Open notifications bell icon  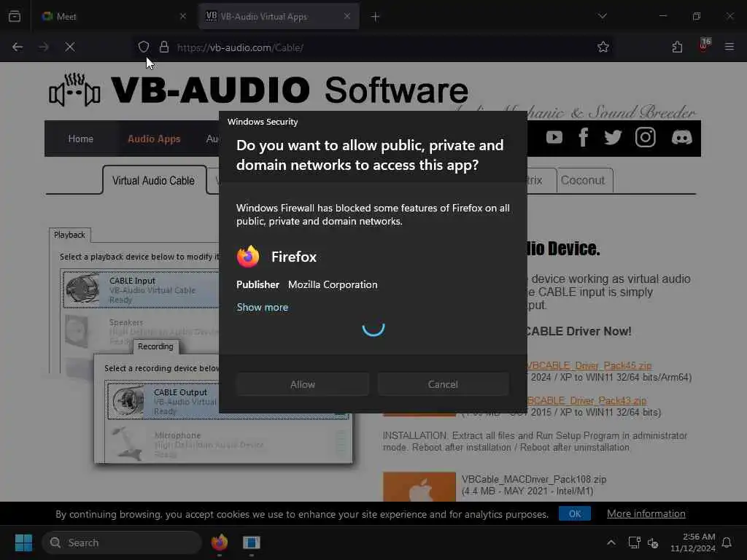[x=727, y=542]
